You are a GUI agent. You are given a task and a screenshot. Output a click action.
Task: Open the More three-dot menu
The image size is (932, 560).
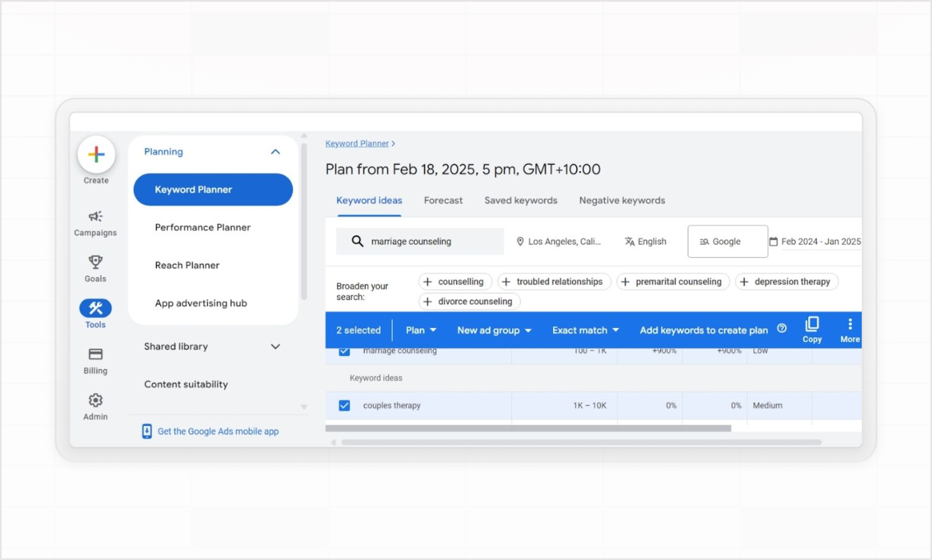[x=850, y=324]
